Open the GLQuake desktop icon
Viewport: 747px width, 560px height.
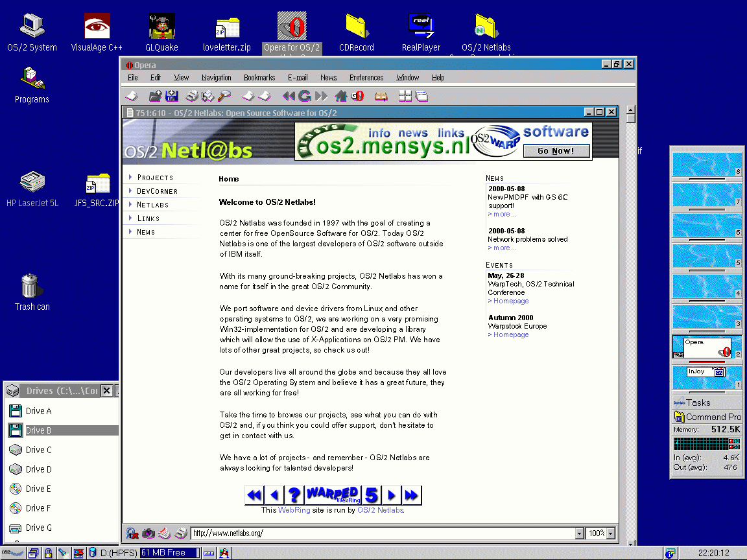[161, 33]
